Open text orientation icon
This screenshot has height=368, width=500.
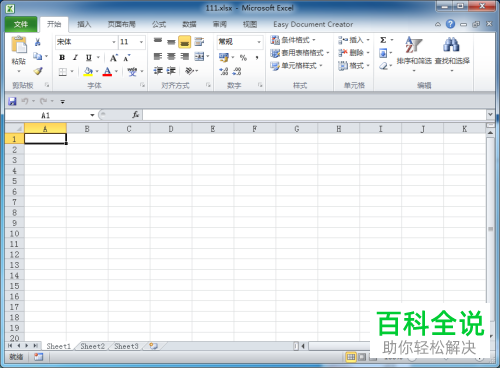click(x=189, y=71)
